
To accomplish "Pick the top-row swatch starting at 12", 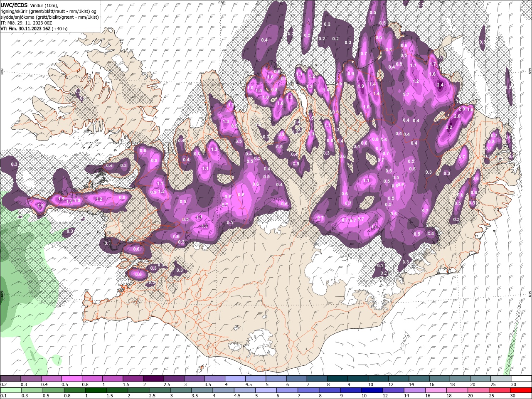I will click(399, 379).
